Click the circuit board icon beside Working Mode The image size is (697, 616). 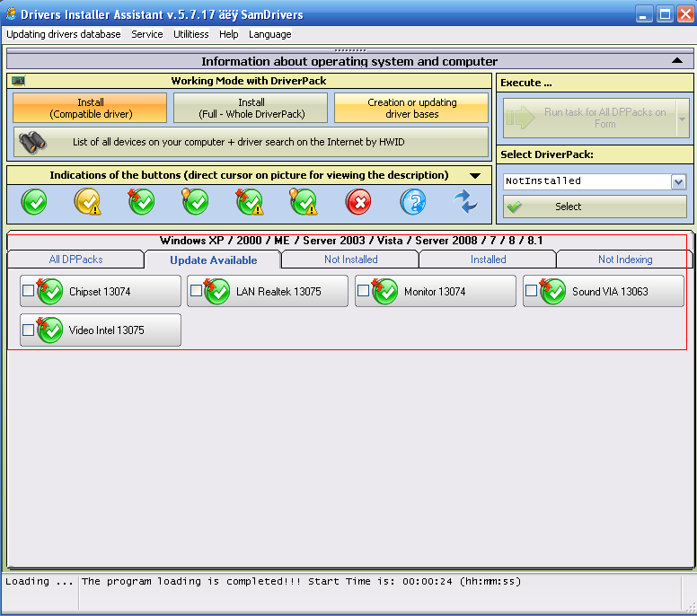click(x=19, y=81)
